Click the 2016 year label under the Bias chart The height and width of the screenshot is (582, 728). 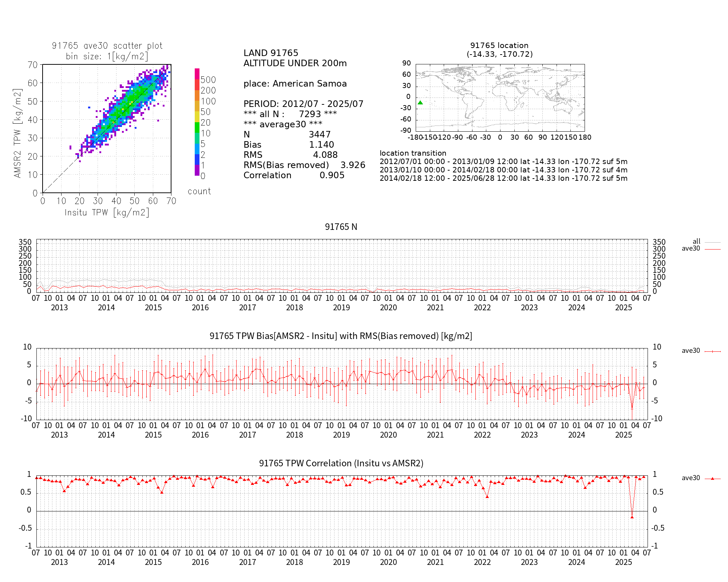point(200,435)
